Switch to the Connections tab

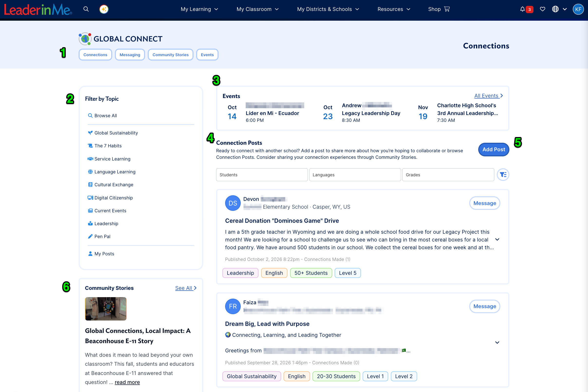click(95, 55)
